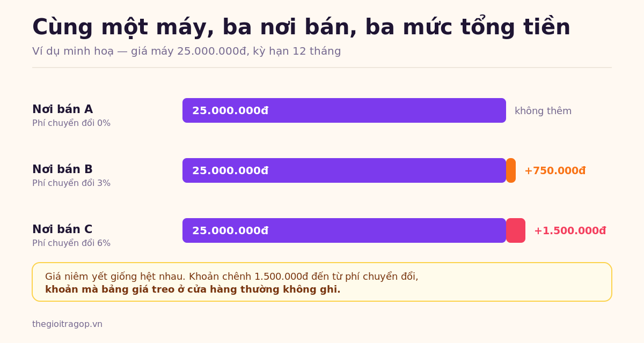Click the yellow note box about giá niêm yết
The height and width of the screenshot is (343, 644).
coord(322,282)
